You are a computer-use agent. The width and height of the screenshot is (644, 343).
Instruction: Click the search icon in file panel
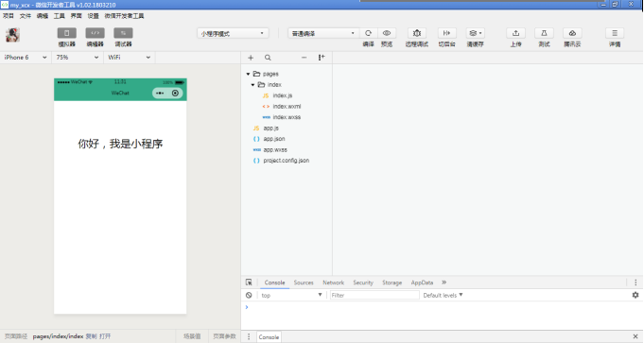(x=268, y=58)
